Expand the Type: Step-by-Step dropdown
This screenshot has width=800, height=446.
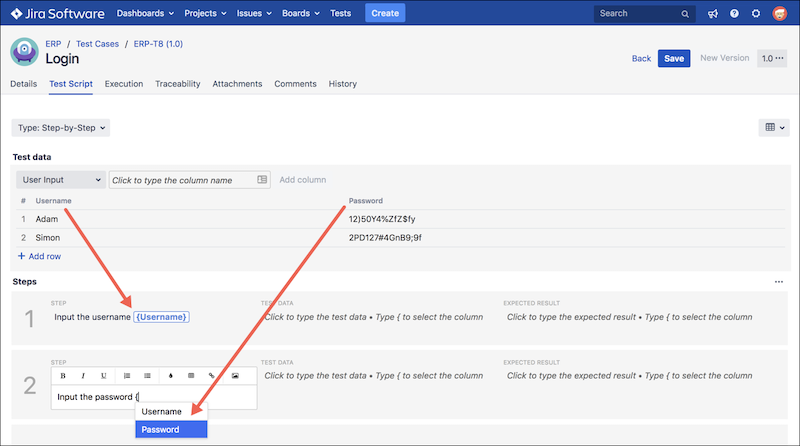pos(61,127)
